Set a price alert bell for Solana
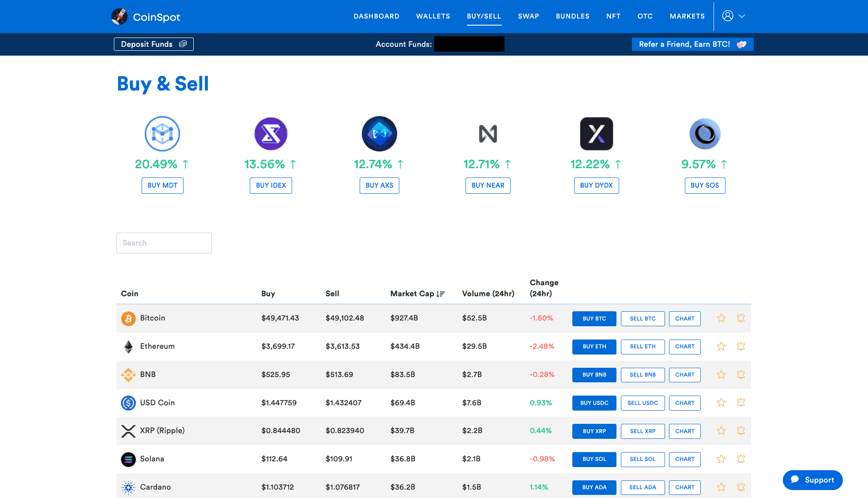The height and width of the screenshot is (498, 868). 741,459
